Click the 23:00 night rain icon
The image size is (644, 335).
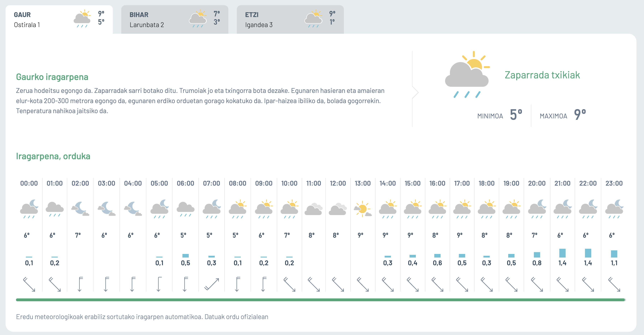pos(614,209)
